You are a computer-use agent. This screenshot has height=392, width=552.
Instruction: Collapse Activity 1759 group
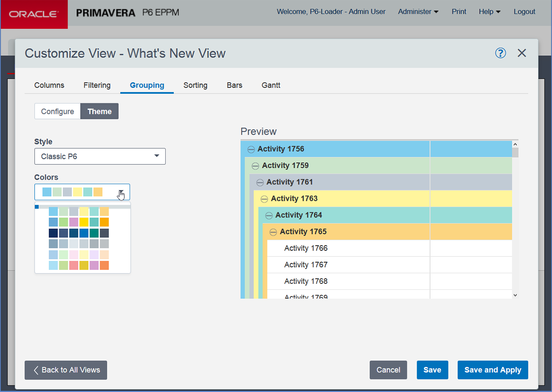pos(255,166)
